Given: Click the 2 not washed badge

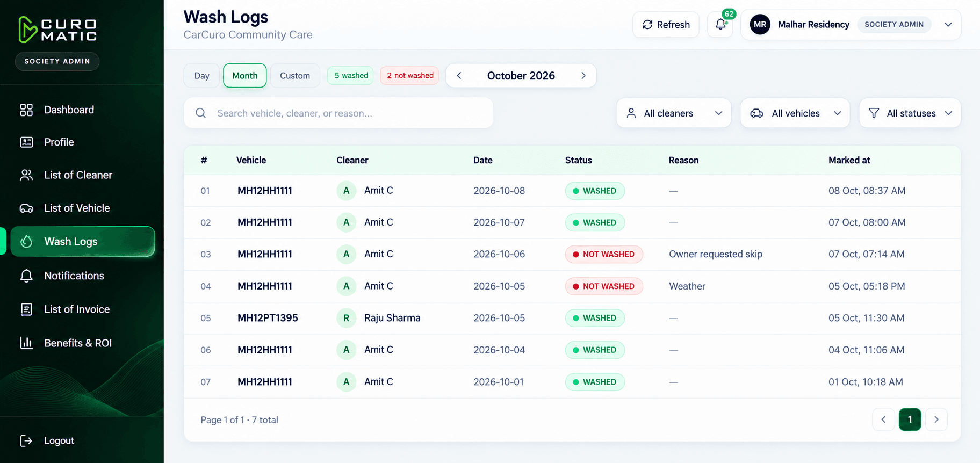Looking at the screenshot, I should (410, 76).
